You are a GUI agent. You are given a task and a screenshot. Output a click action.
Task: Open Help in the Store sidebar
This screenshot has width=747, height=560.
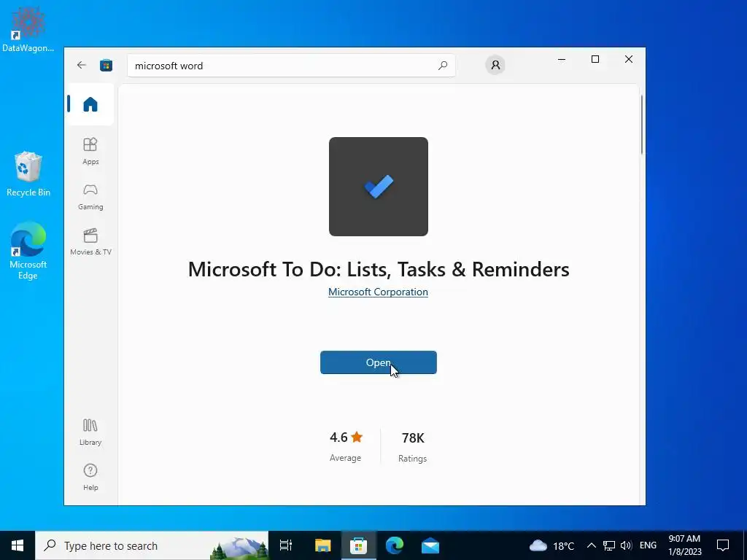[90, 477]
